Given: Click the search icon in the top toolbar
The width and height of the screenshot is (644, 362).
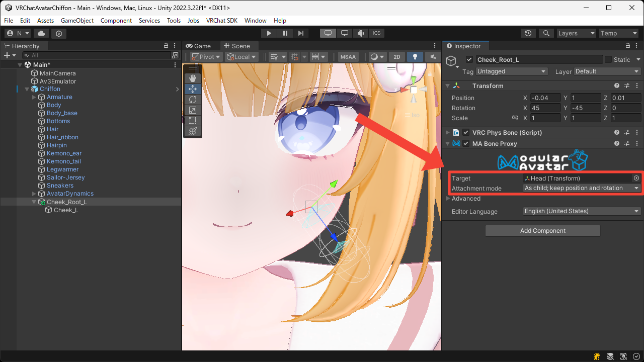Looking at the screenshot, I should click(x=546, y=33).
